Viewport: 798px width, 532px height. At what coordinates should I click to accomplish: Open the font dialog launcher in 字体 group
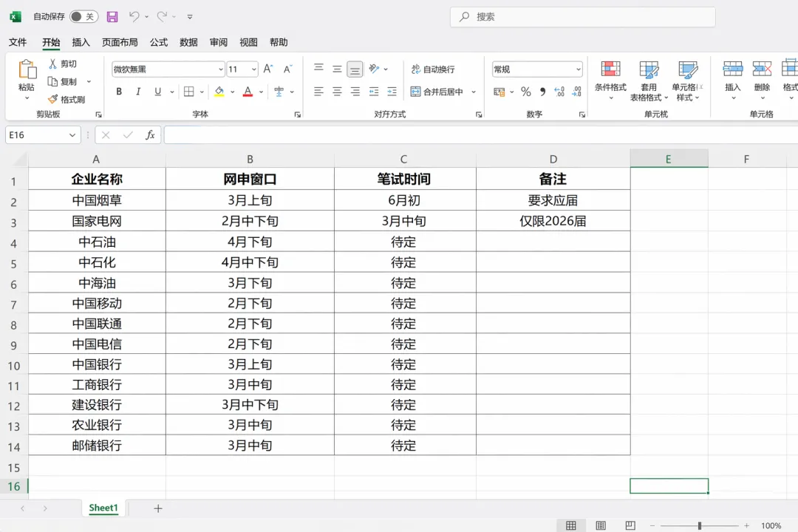297,115
